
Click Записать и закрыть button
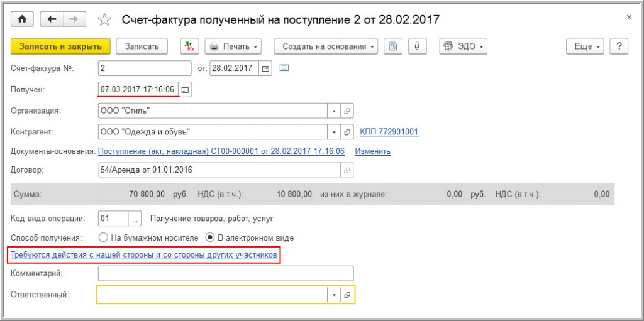60,46
